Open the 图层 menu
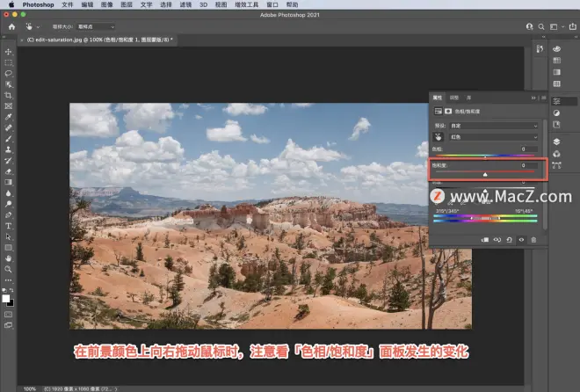 click(x=127, y=4)
